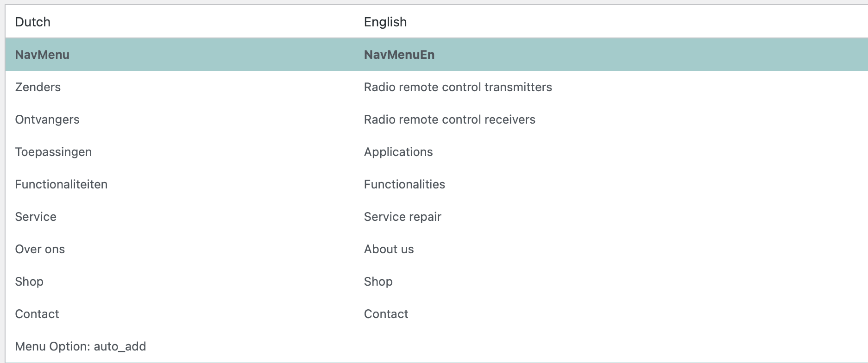Select the Service item in Dutch column

(36, 217)
